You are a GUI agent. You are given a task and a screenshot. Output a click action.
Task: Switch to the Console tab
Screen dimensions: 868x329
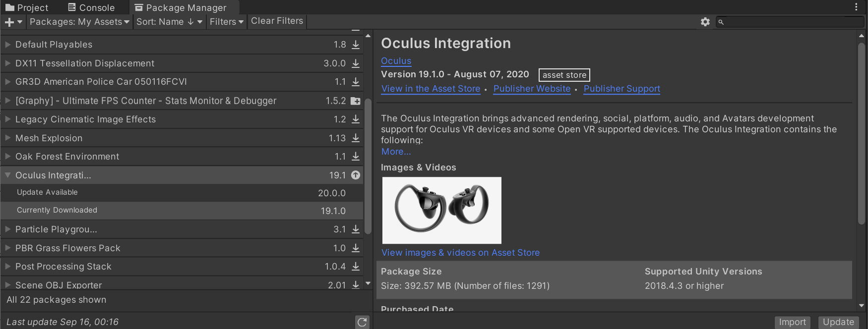click(91, 7)
